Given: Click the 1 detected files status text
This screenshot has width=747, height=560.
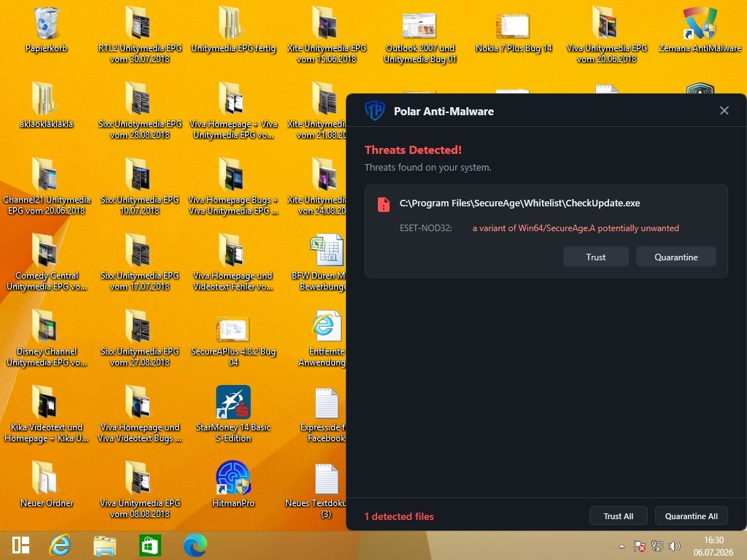Looking at the screenshot, I should [x=399, y=516].
